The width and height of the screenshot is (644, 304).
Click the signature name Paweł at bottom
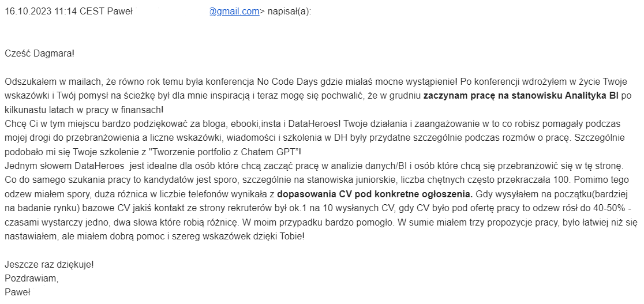click(17, 292)
